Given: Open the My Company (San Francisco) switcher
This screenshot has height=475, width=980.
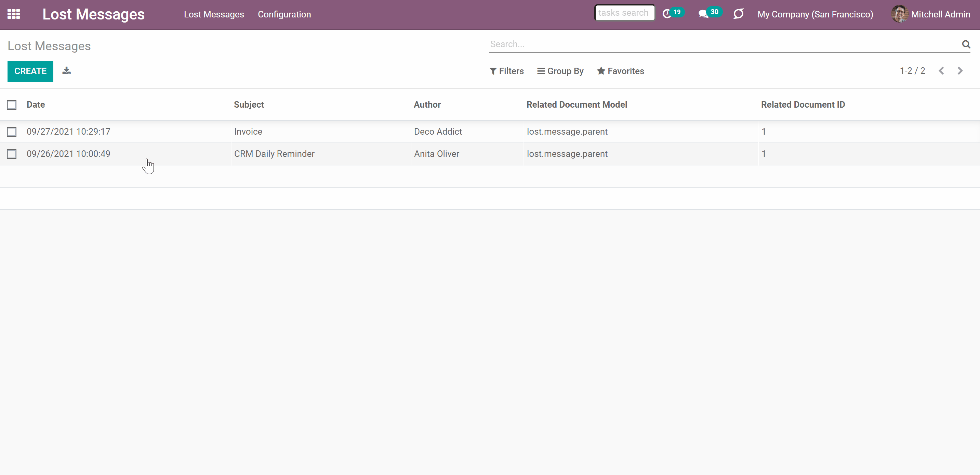Looking at the screenshot, I should (x=815, y=14).
